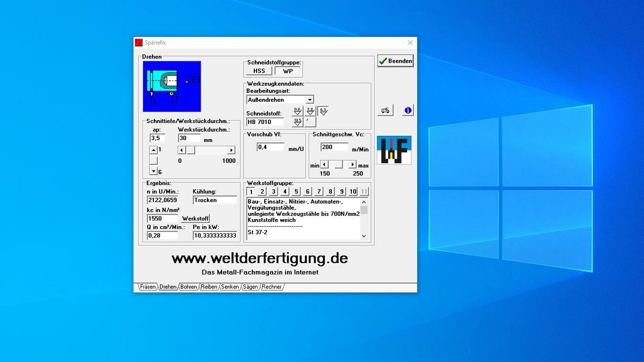Screen dimensions: 644x362
Task: Select Werkstoffgruppe 5
Action: tap(296, 191)
